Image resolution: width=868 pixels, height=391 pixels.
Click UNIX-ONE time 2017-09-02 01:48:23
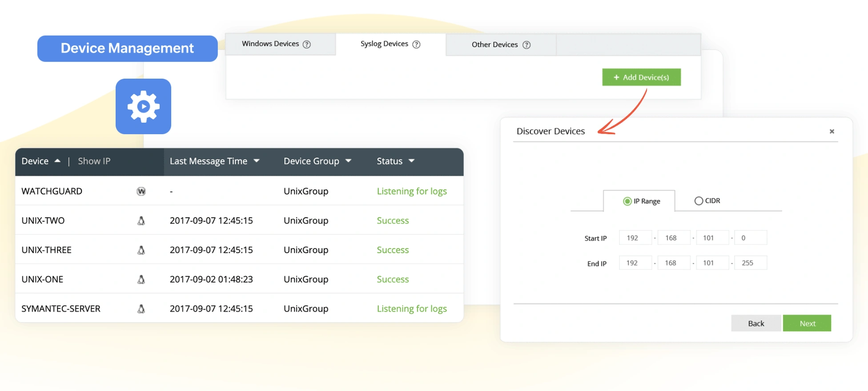tap(211, 279)
